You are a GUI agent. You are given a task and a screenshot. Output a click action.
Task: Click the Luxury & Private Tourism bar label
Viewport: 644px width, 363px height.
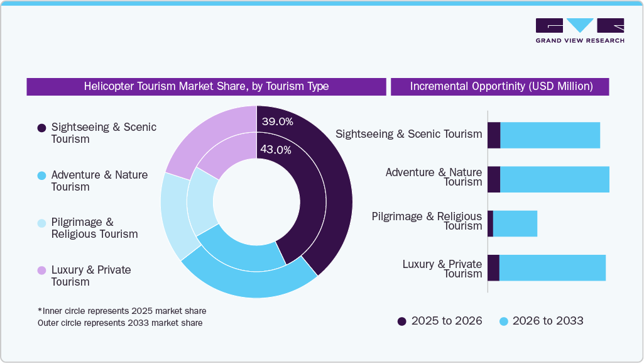pos(442,269)
